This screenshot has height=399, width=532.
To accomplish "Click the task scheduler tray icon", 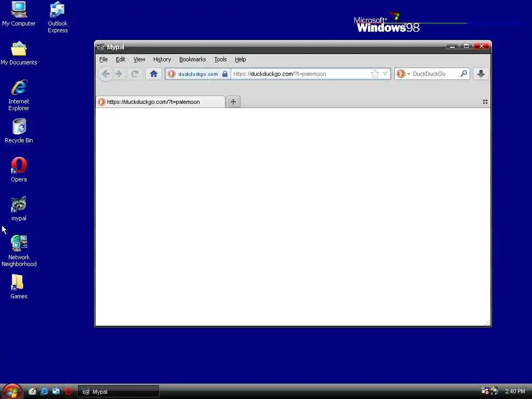I will (485, 391).
